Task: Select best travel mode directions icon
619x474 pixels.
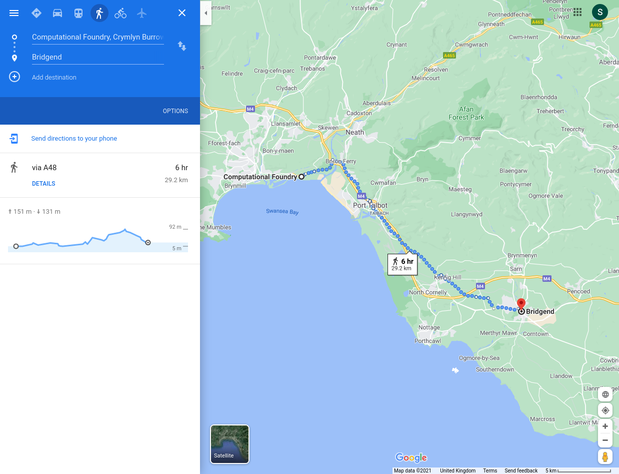Action: coord(36,13)
